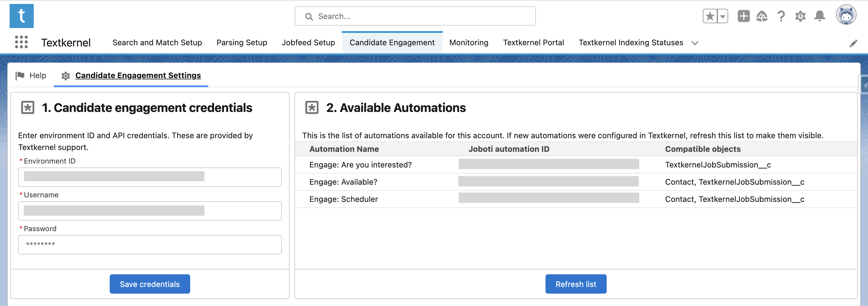Open the Textkernel Portal tab
This screenshot has width=868, height=306.
pos(533,43)
